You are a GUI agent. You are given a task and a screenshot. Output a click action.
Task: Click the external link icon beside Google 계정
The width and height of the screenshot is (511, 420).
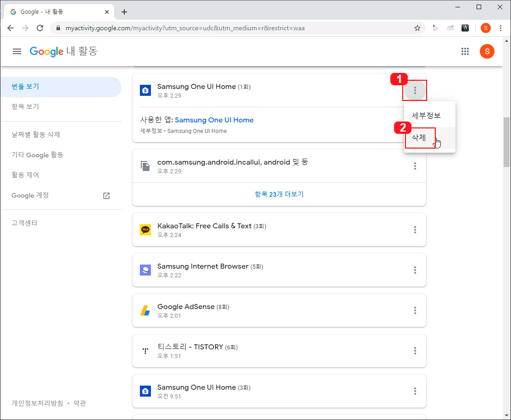tap(106, 195)
